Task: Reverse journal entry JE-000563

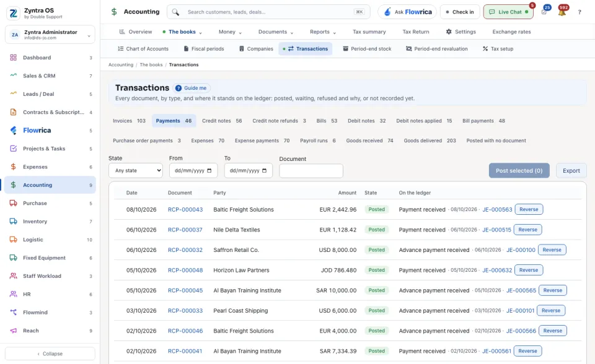Action: coord(529,209)
